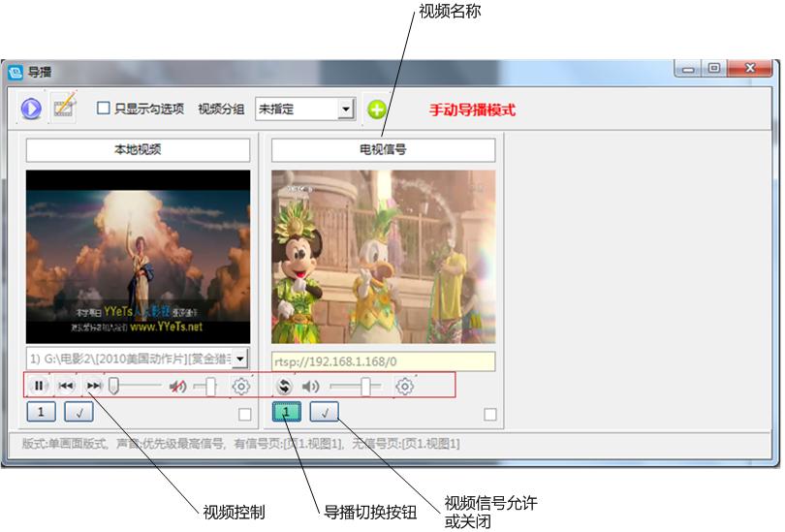Toggle the check button under 电视信号
Viewport: 785px width, 532px height.
coord(325,412)
